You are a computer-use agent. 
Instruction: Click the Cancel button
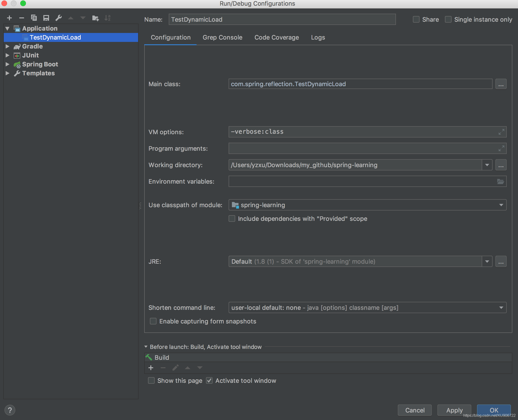tap(415, 410)
